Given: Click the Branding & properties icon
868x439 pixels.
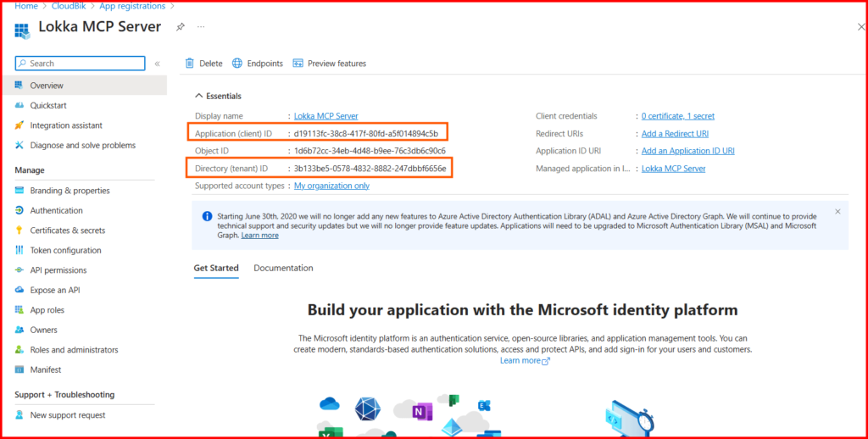Looking at the screenshot, I should point(19,191).
